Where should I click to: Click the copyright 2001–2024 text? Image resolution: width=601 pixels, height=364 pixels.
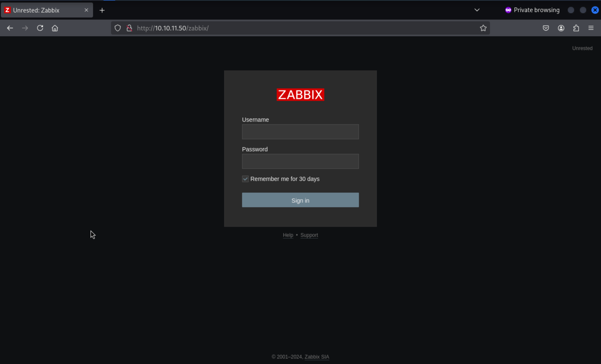coord(287,357)
